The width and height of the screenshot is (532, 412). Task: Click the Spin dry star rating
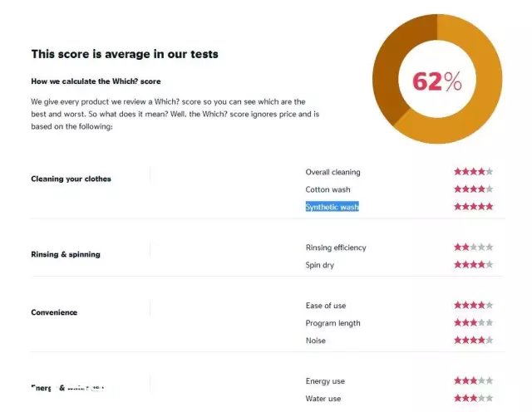(473, 264)
